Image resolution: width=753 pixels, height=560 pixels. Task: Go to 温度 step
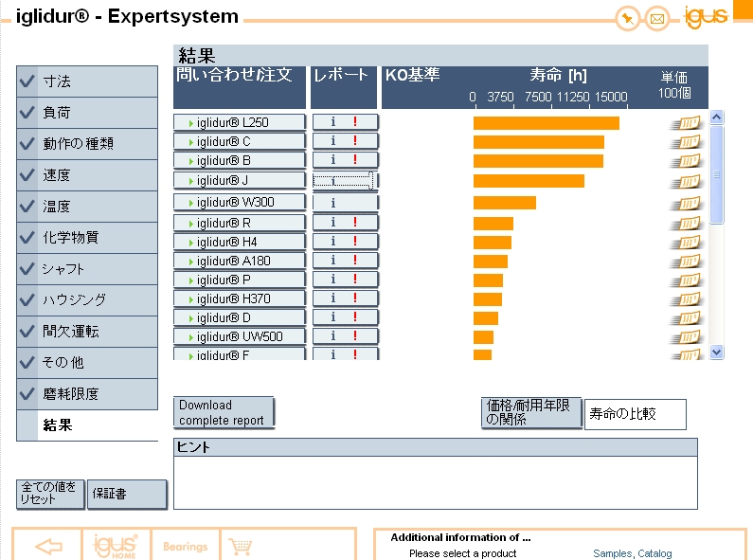[x=87, y=207]
